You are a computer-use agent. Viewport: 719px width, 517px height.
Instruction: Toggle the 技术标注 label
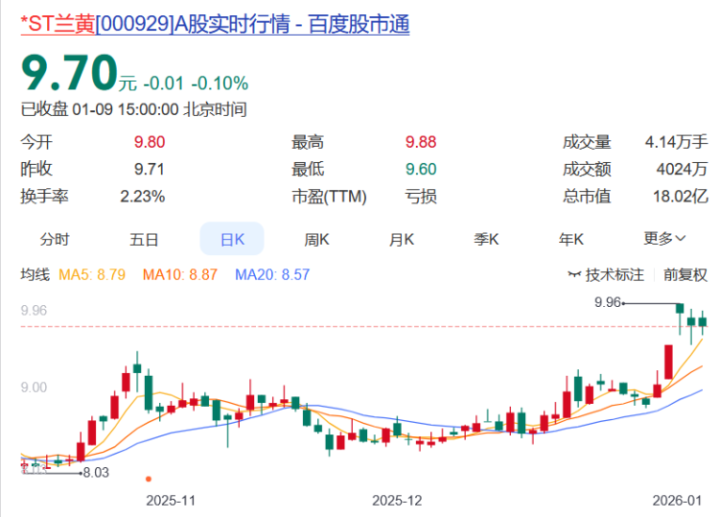(614, 275)
